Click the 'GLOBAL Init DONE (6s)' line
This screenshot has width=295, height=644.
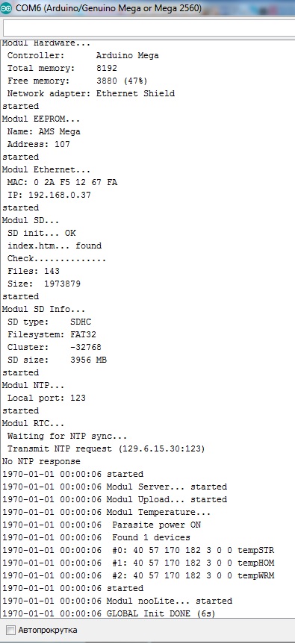tap(109, 613)
